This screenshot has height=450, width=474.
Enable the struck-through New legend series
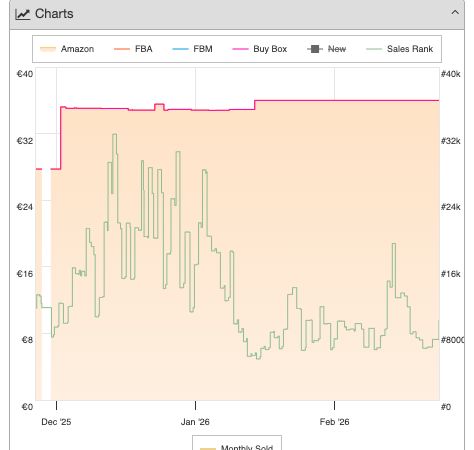[327, 49]
